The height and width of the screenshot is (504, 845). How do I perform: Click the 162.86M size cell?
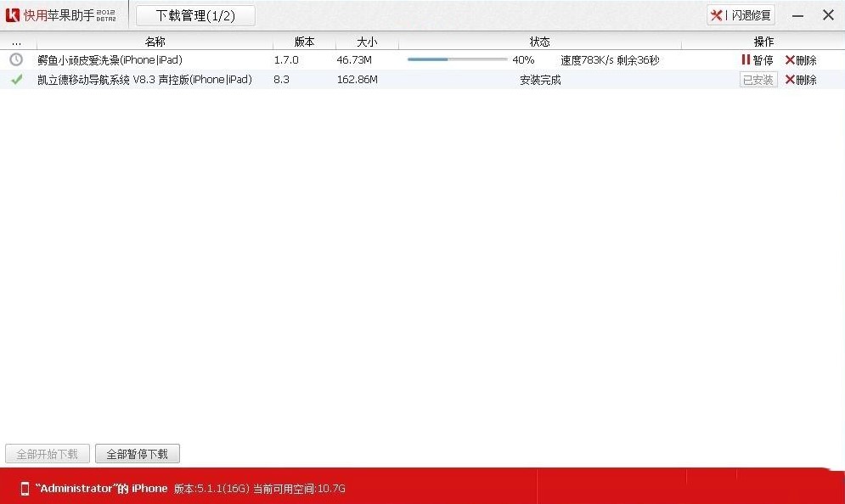click(358, 80)
